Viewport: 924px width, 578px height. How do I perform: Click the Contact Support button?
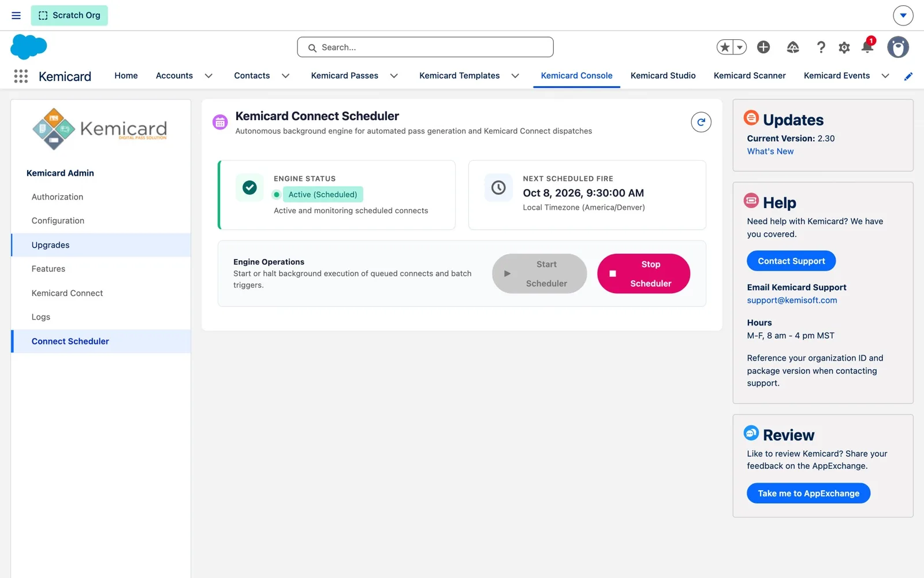[791, 261]
